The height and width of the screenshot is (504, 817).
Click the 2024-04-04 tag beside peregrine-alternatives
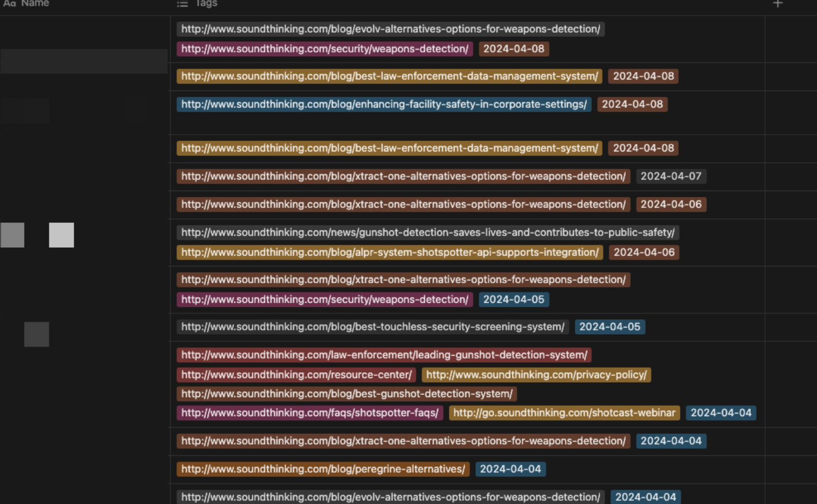click(x=510, y=469)
